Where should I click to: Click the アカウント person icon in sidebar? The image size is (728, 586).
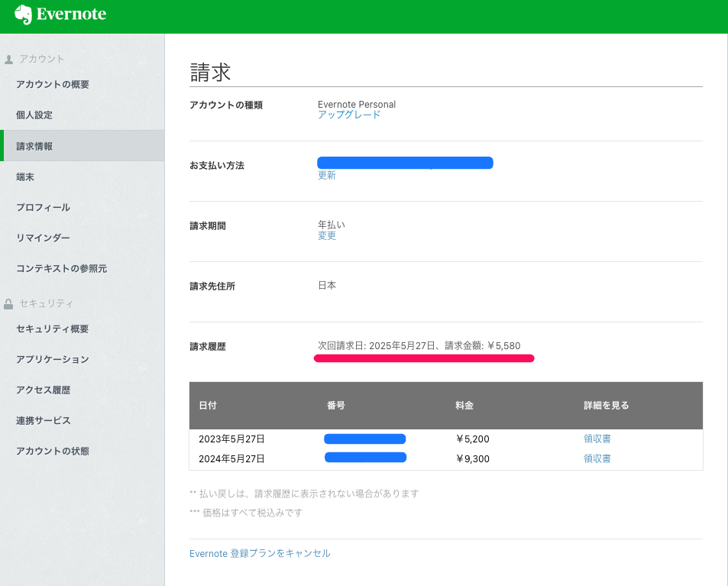point(8,60)
